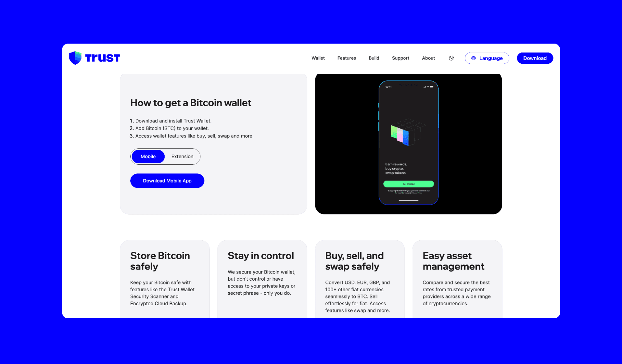This screenshot has width=622, height=364.
Task: Click Download button top navigation
Action: click(534, 58)
